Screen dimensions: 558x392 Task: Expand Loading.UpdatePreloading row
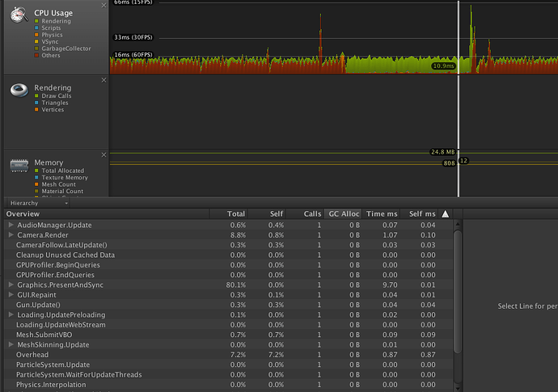tap(11, 314)
